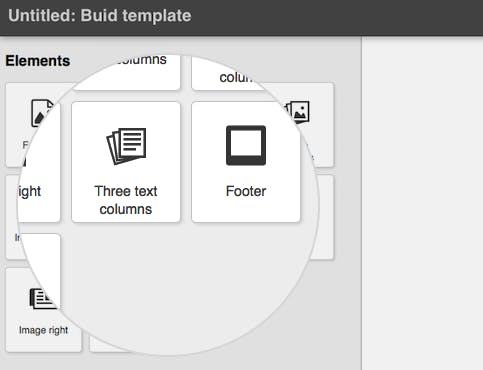
Task: Click the Elements panel heading
Action: click(38, 61)
